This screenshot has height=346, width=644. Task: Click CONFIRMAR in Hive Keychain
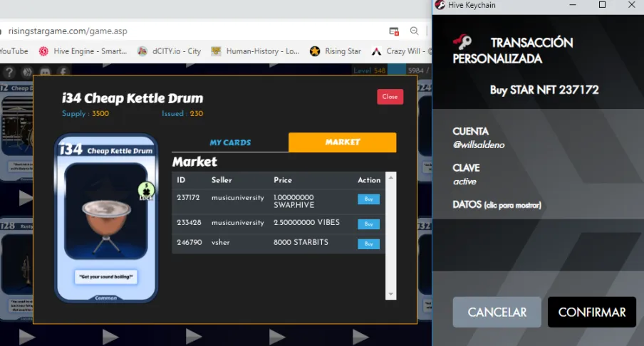click(x=592, y=313)
